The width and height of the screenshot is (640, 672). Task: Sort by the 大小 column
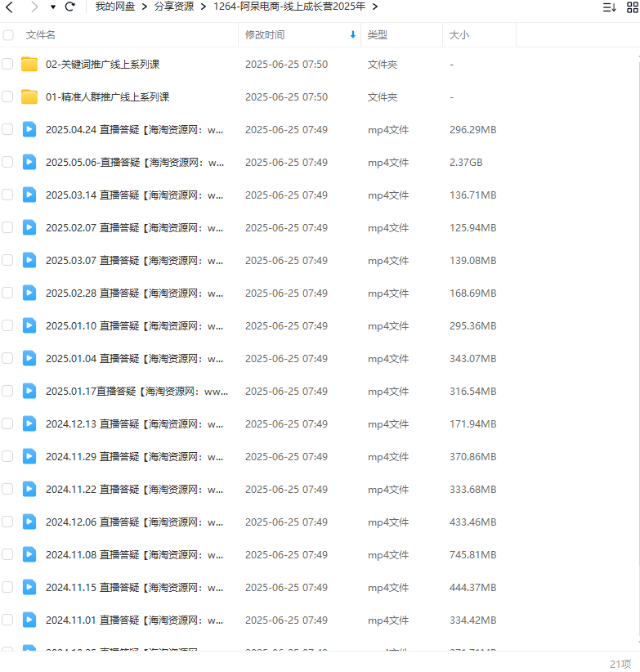(459, 35)
